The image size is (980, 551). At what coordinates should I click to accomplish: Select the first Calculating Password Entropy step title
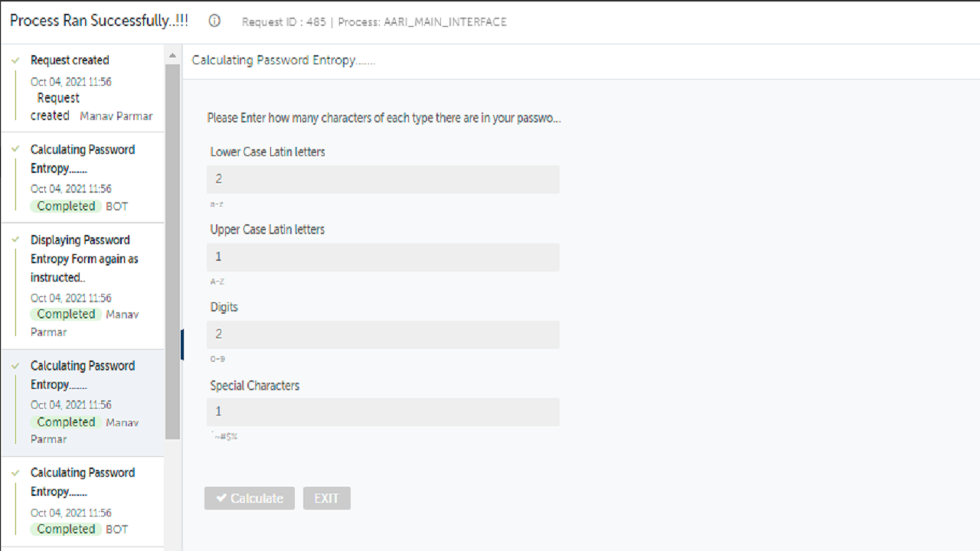83,158
